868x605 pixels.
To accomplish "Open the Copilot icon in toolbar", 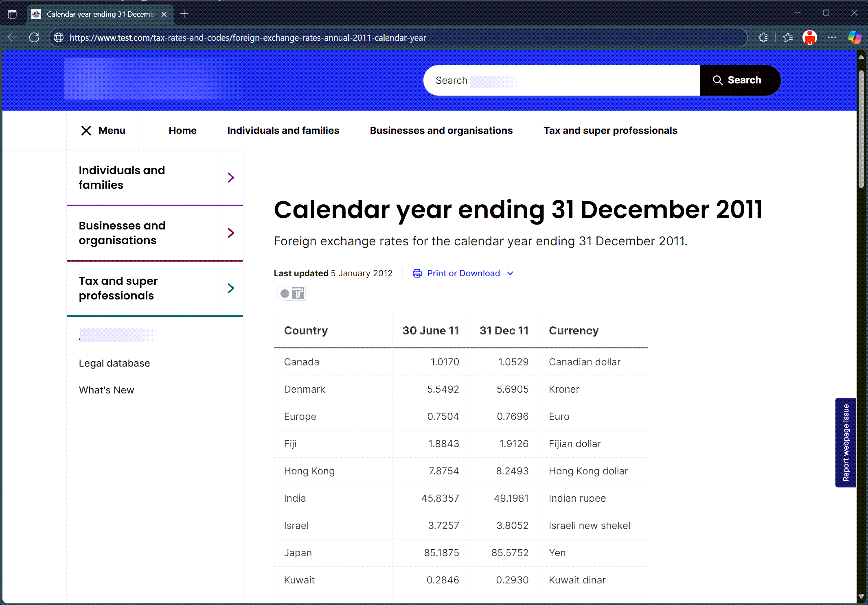I will [x=854, y=37].
